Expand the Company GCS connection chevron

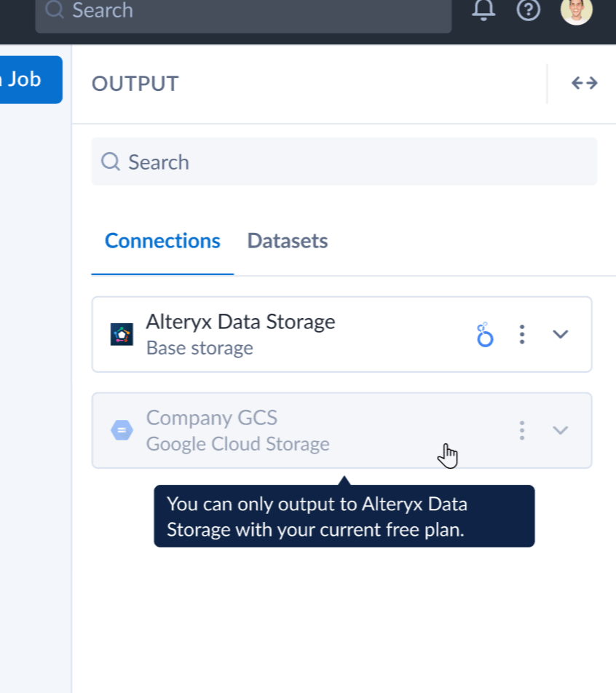pos(560,430)
